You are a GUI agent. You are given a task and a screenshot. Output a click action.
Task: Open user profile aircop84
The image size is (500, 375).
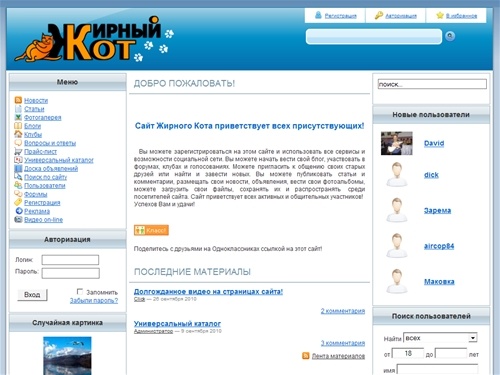tap(439, 246)
